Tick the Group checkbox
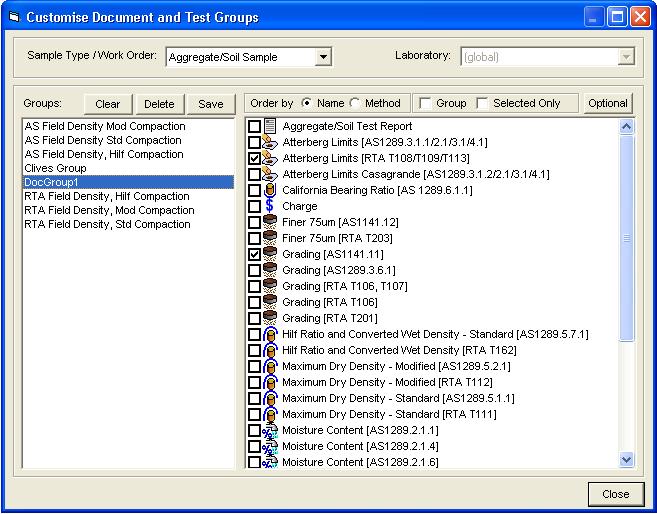 [x=426, y=104]
